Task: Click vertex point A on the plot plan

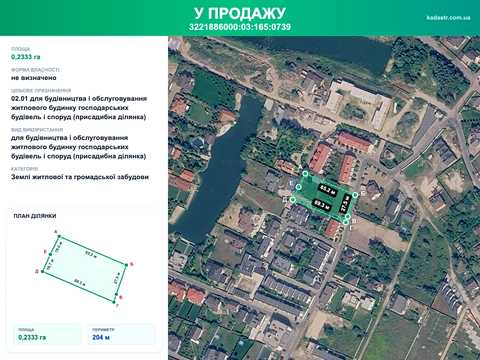Action: (59, 236)
